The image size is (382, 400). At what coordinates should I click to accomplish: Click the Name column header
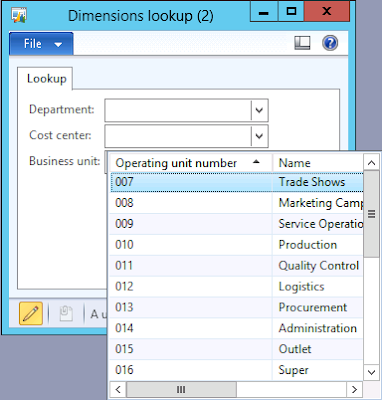[317, 163]
